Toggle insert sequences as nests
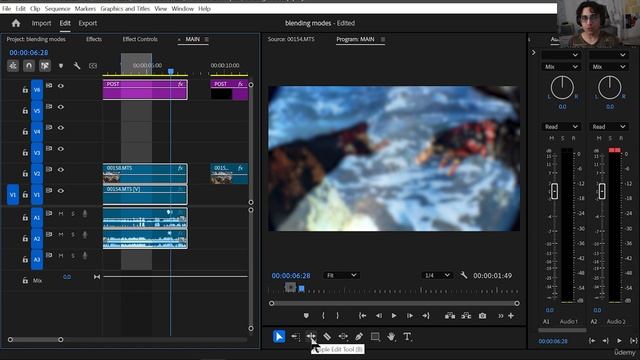This screenshot has width=640, height=360. 13,65
